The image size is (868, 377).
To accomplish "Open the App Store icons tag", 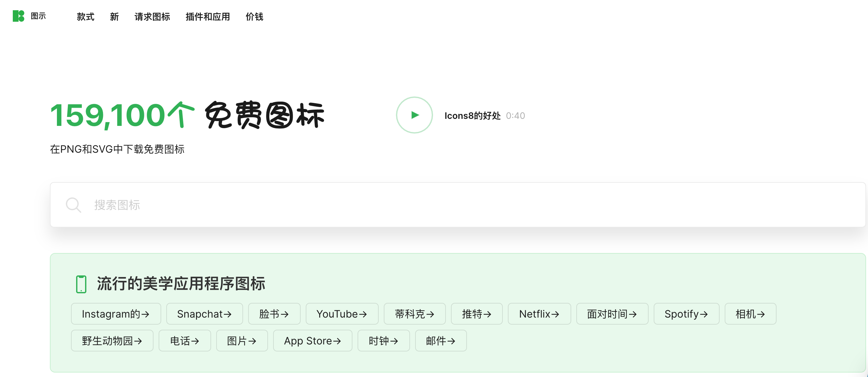I will coord(312,341).
